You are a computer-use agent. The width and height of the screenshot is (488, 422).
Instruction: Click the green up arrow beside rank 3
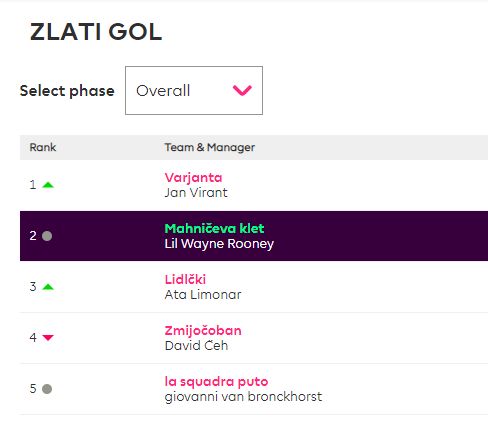click(x=48, y=287)
